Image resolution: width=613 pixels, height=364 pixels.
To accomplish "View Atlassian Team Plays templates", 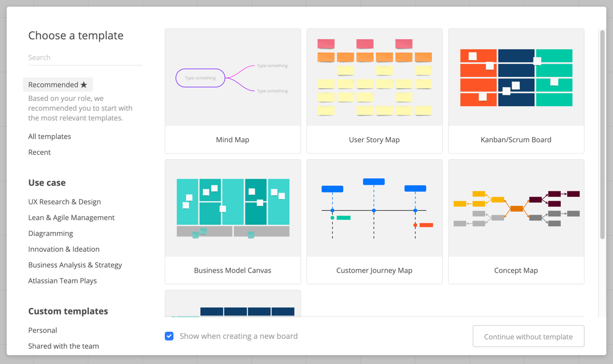I will [x=63, y=281].
